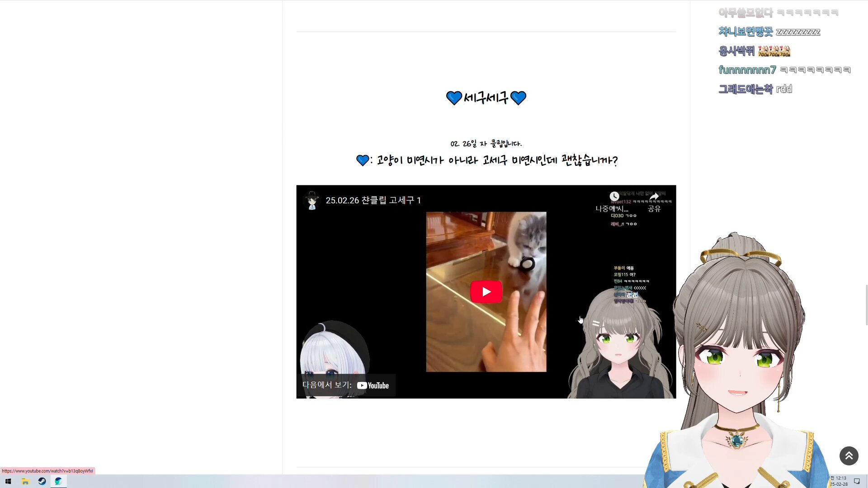Screen dimensions: 868x488
Task: Click the blue heart left of 세구세구
Action: pos(454,98)
